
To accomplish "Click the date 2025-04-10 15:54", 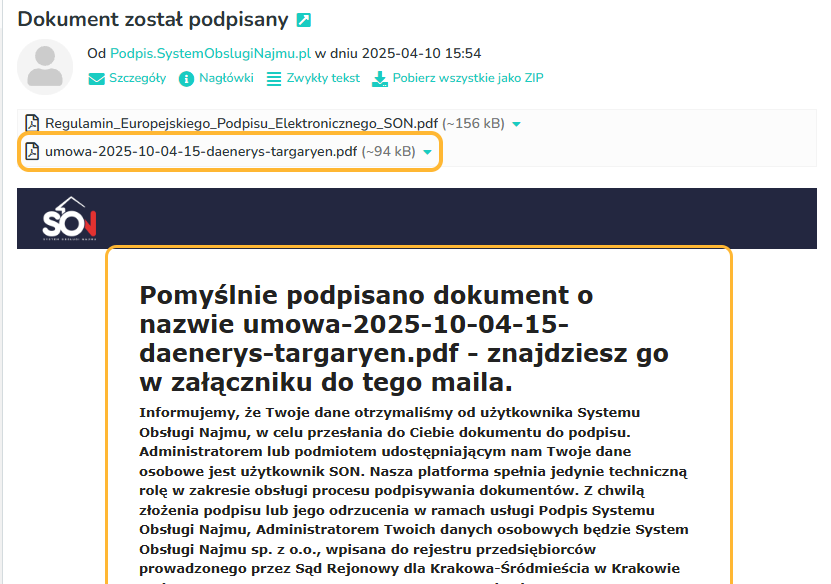I will tap(422, 54).
